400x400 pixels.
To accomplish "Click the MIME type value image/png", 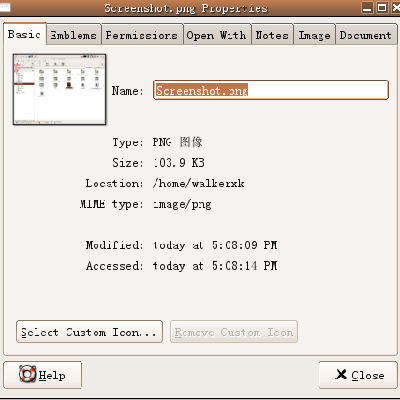I will (182, 204).
